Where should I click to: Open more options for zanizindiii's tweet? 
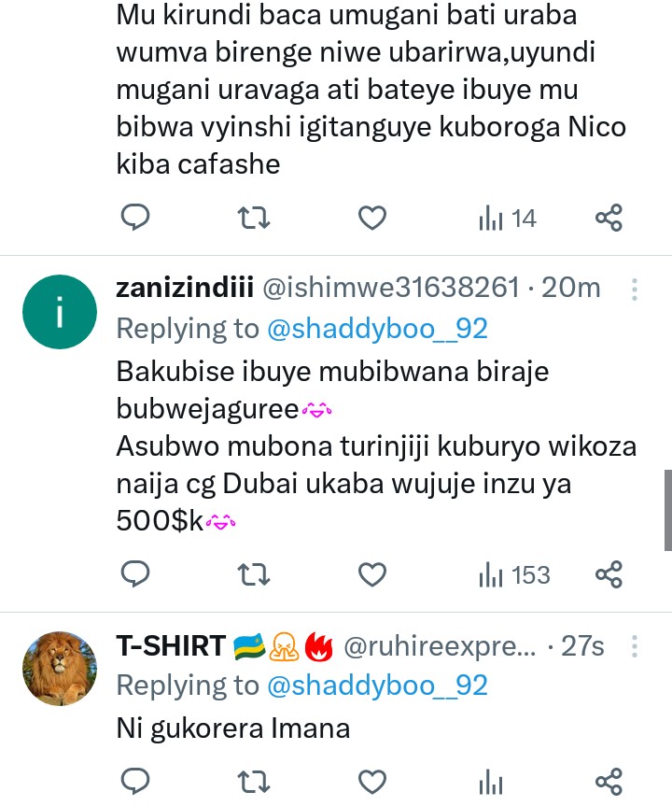tap(635, 290)
